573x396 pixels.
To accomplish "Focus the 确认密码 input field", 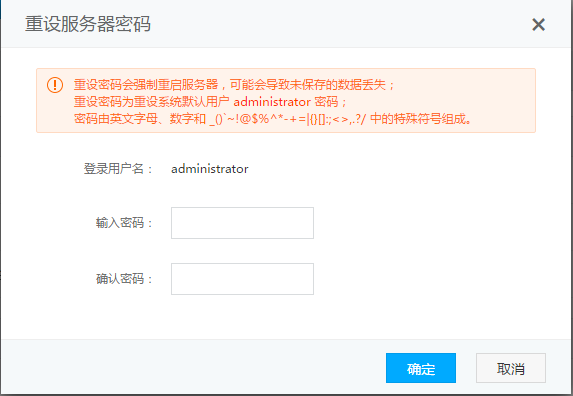I will [x=242, y=279].
